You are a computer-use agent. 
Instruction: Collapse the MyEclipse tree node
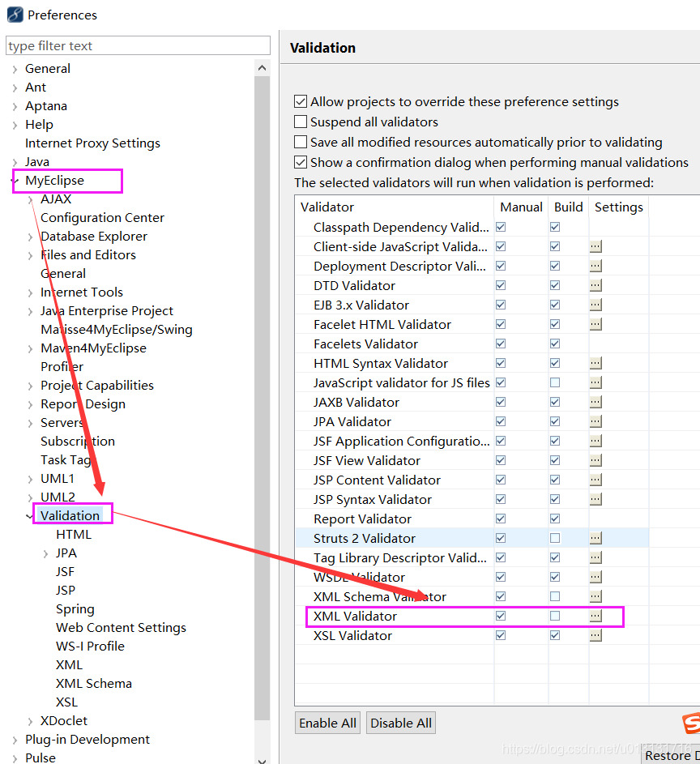click(x=15, y=181)
